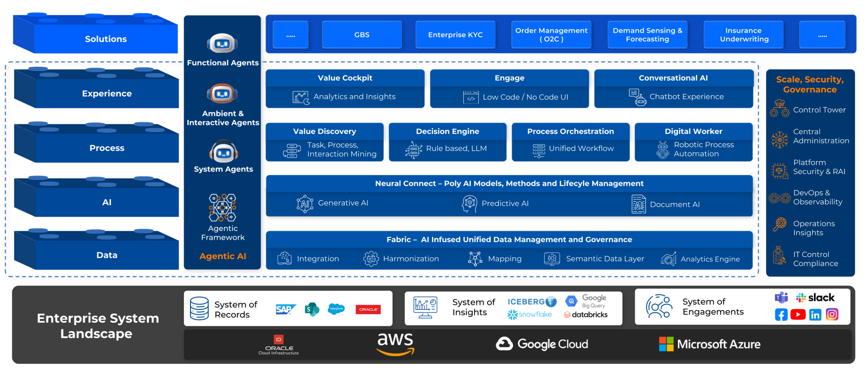The height and width of the screenshot is (376, 868).
Task: Click the Low Code / No Code UI icon
Action: point(471,97)
